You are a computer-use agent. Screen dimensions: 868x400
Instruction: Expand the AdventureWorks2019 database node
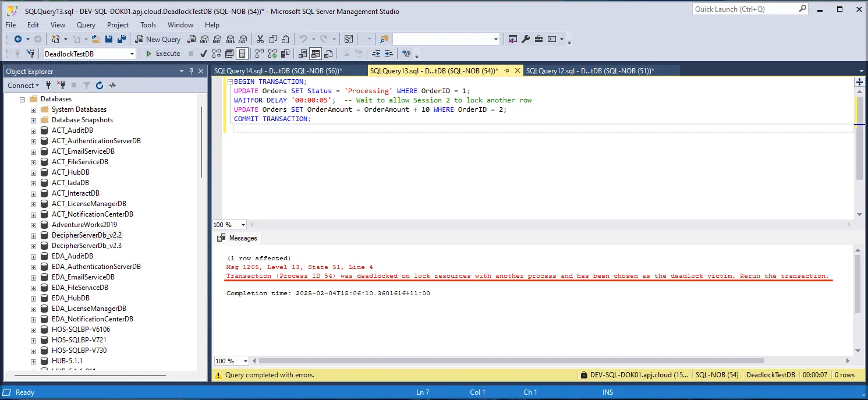point(33,225)
